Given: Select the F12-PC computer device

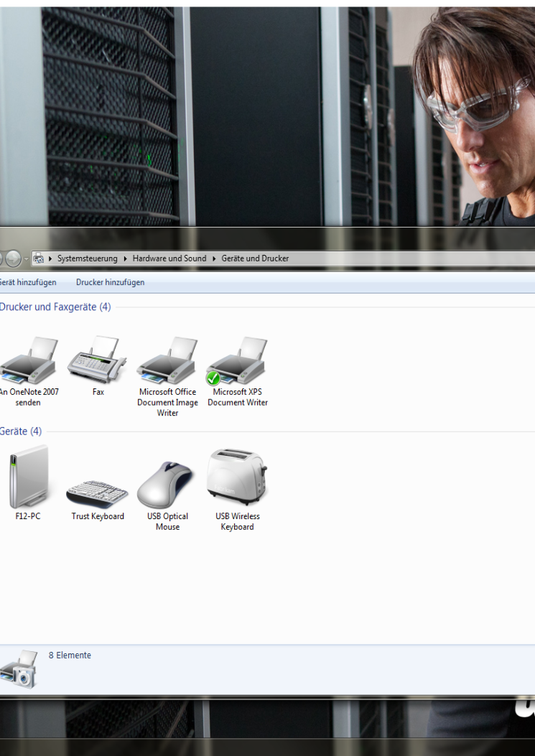Looking at the screenshot, I should pyautogui.click(x=28, y=478).
